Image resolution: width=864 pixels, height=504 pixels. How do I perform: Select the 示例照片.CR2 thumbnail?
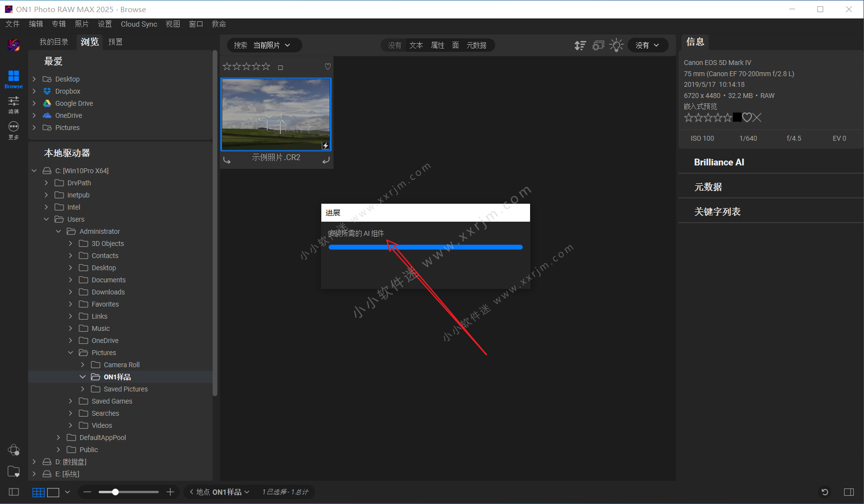click(x=276, y=114)
